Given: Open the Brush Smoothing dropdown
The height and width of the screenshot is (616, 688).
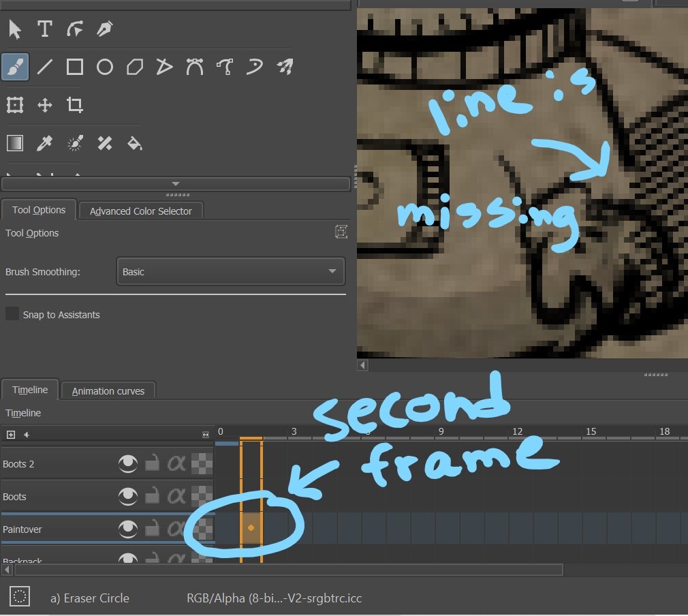Looking at the screenshot, I should [230, 272].
